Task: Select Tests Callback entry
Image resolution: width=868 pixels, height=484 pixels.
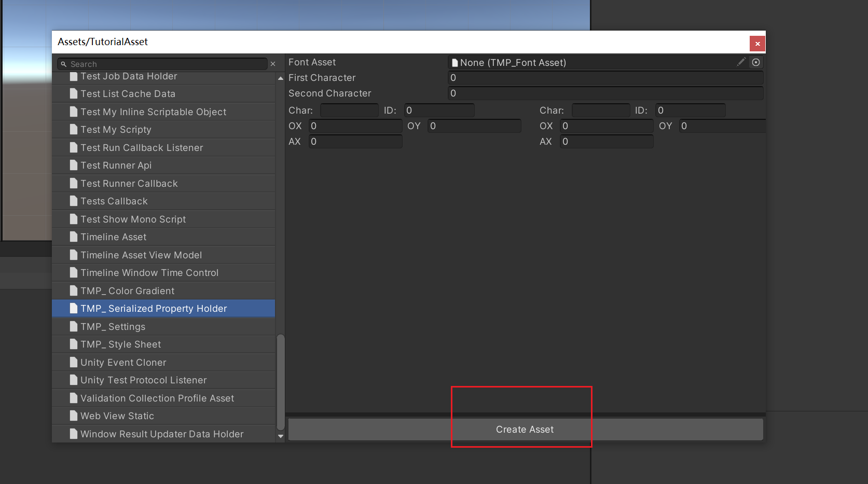Action: pos(163,201)
